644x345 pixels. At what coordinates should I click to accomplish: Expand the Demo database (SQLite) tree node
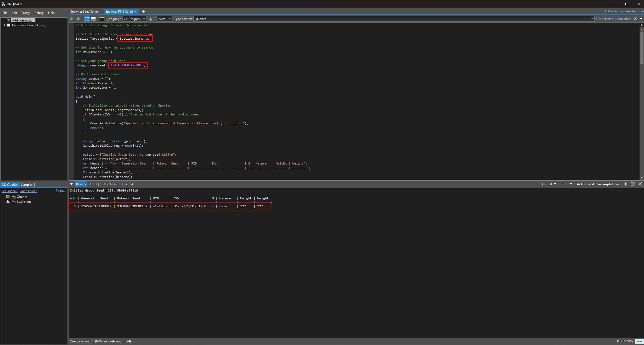point(4,25)
